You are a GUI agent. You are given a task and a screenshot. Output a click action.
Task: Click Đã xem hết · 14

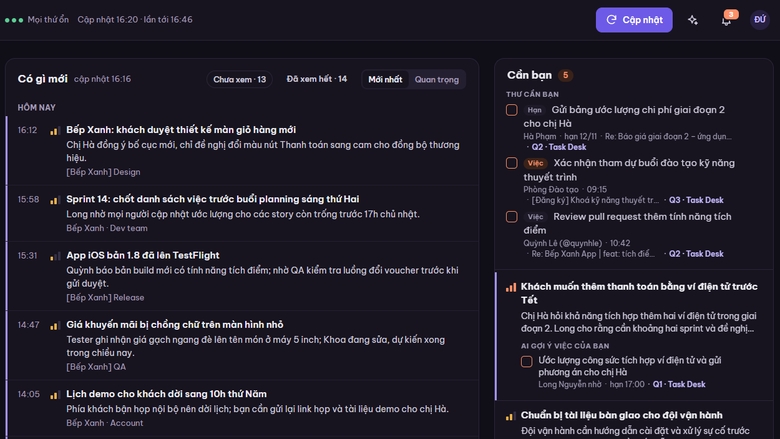tap(317, 79)
